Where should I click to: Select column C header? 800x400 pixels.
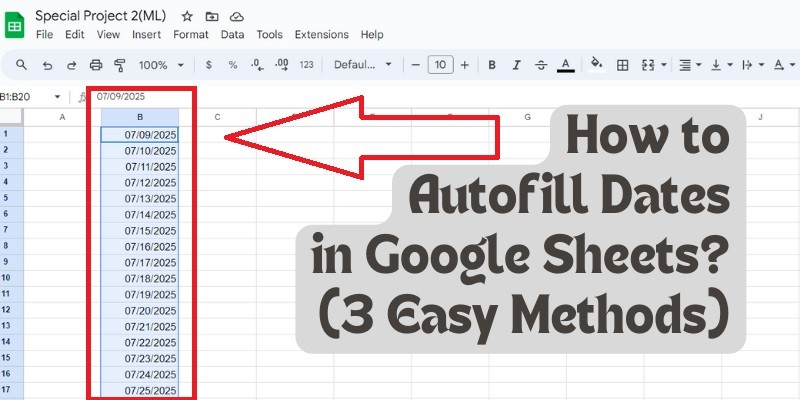coord(217,117)
